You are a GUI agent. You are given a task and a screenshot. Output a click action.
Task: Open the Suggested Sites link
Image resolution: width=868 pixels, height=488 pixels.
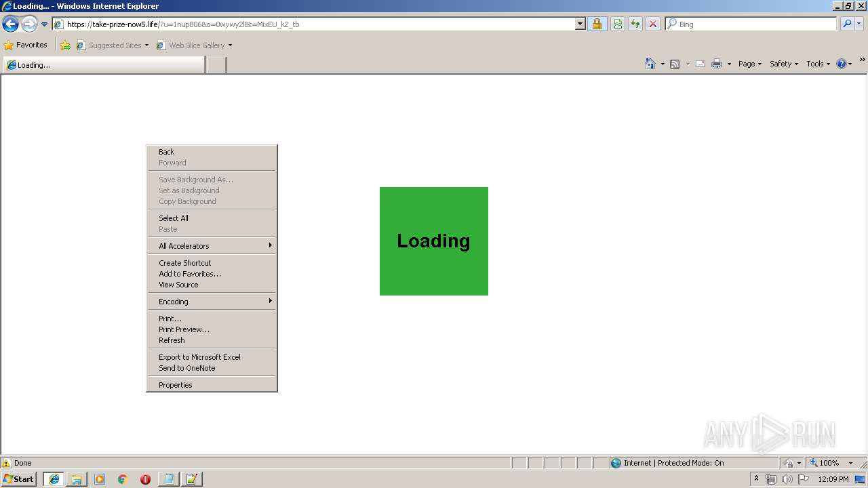[112, 45]
